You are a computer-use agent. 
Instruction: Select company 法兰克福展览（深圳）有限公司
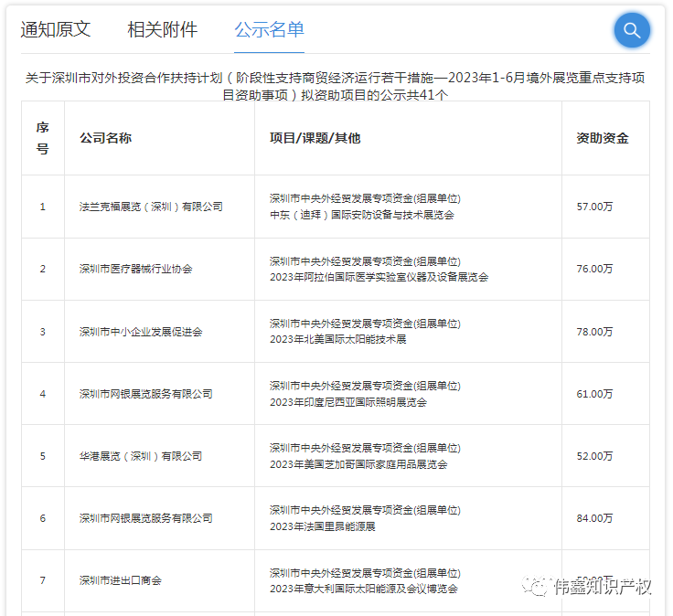pyautogui.click(x=151, y=207)
